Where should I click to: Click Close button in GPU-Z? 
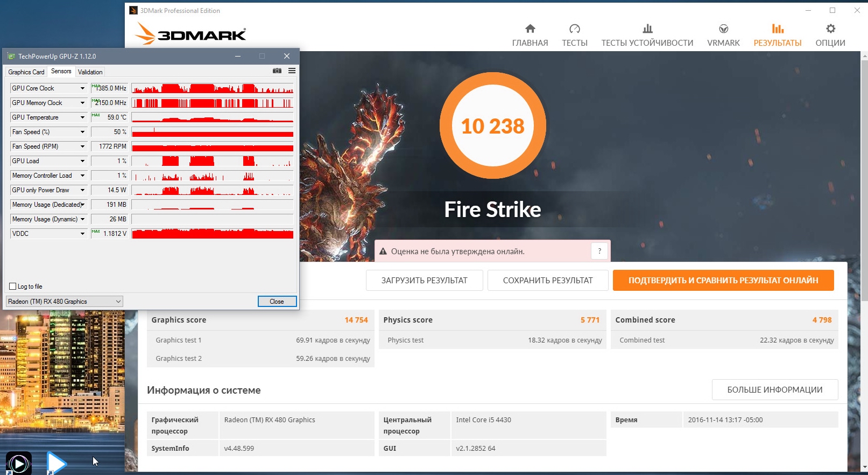click(277, 302)
